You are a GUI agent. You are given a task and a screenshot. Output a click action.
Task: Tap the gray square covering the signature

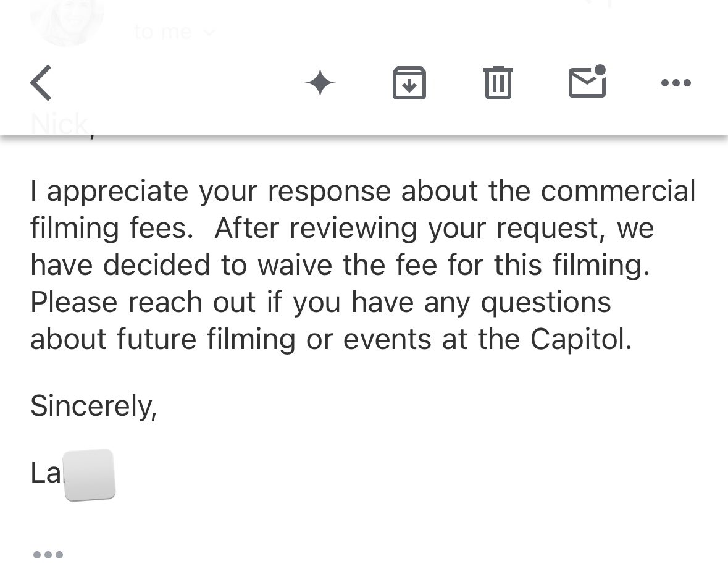click(89, 474)
